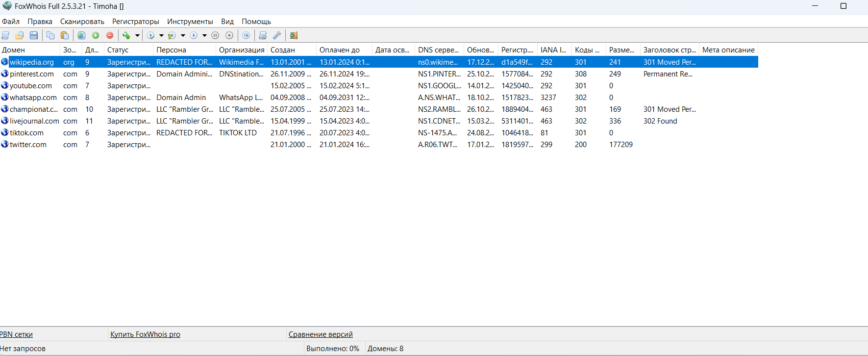Expand the dropdown next to the green arrow globe icon
Image resolution: width=868 pixels, height=356 pixels.
coord(137,35)
